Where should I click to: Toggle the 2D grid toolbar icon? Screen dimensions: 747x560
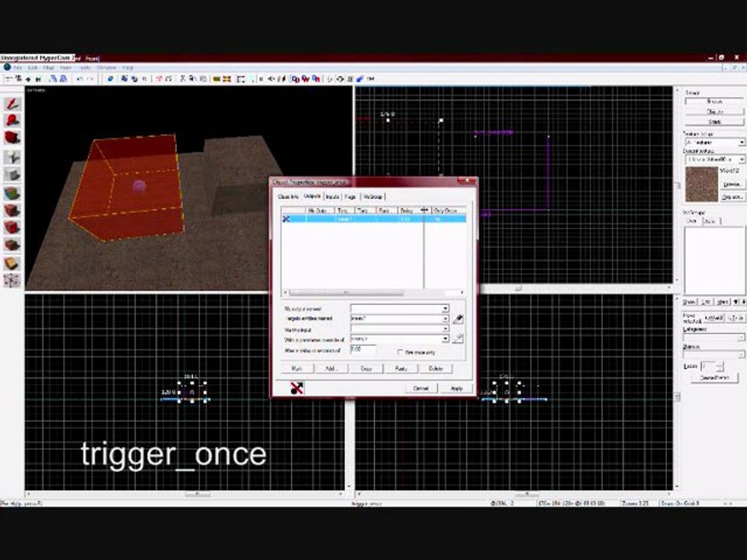click(x=8, y=79)
